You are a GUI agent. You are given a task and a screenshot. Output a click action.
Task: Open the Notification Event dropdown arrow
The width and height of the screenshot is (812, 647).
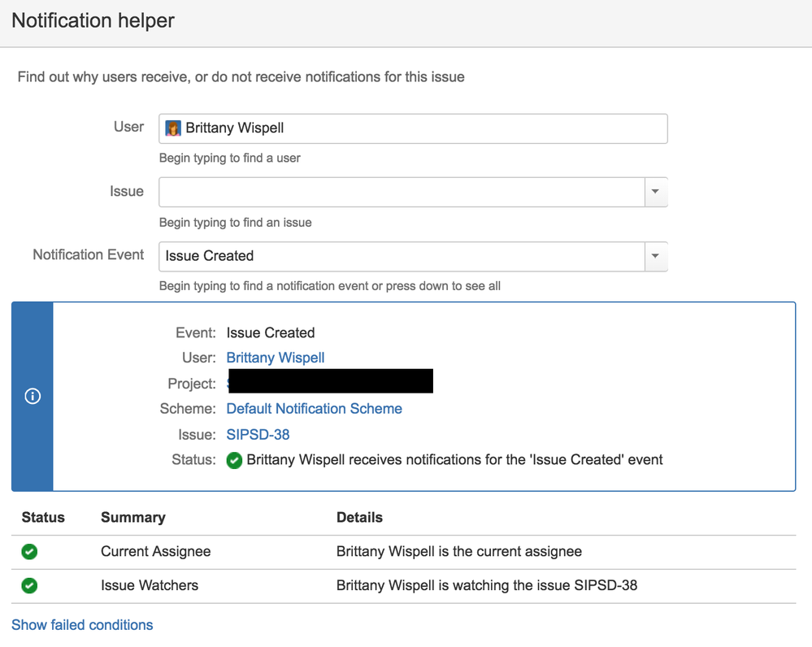tap(655, 256)
